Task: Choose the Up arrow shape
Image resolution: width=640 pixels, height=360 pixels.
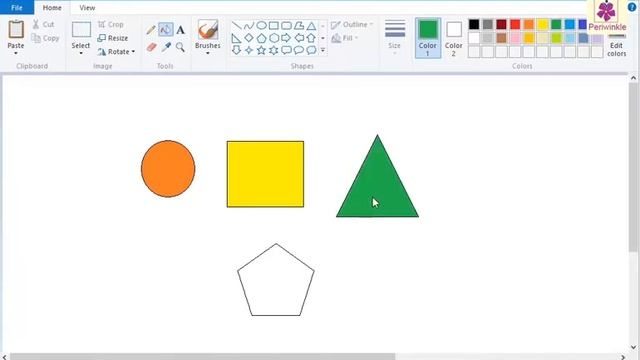Action: [311, 38]
